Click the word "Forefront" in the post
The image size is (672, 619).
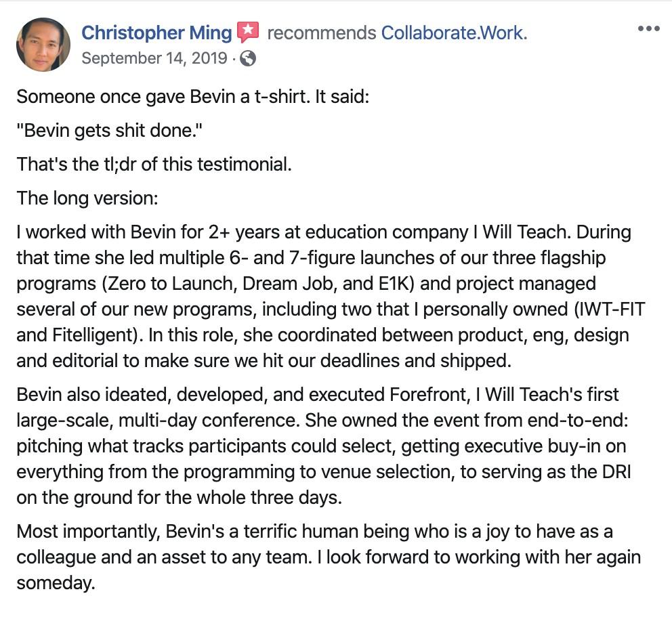tap(427, 394)
